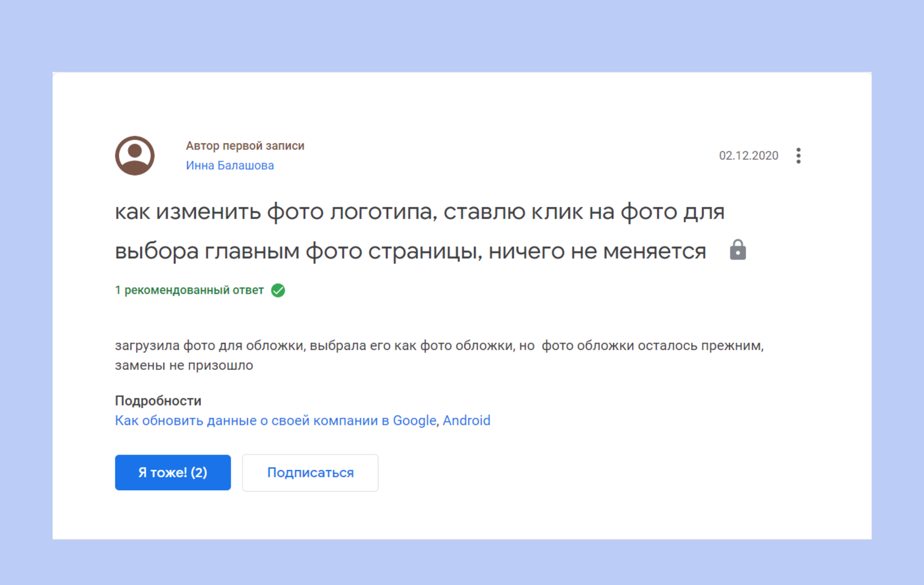The image size is (924, 585).
Task: Click the green recommended answer checkmark
Action: (x=278, y=291)
